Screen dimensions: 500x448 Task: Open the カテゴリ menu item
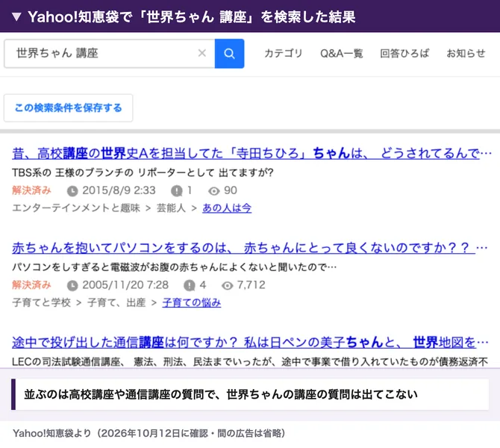click(x=283, y=53)
